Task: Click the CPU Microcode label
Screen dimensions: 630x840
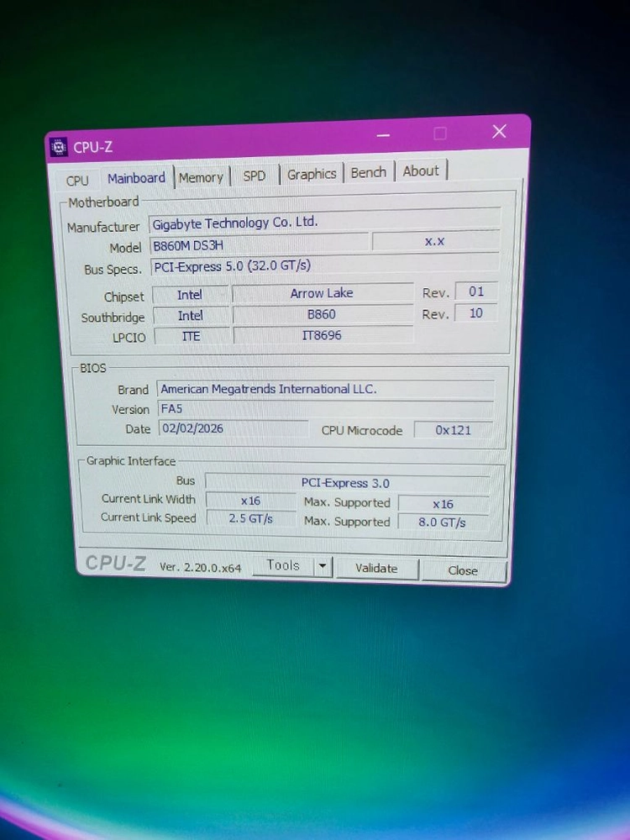Action: (361, 431)
